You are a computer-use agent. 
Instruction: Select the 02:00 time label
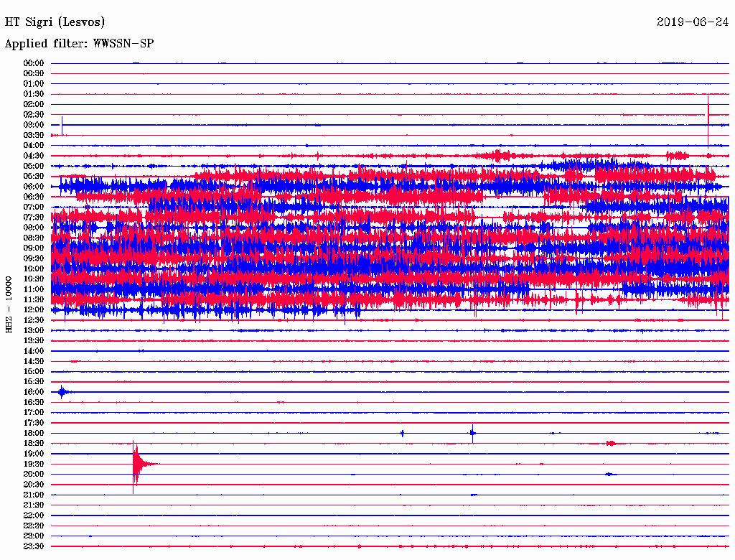34,105
